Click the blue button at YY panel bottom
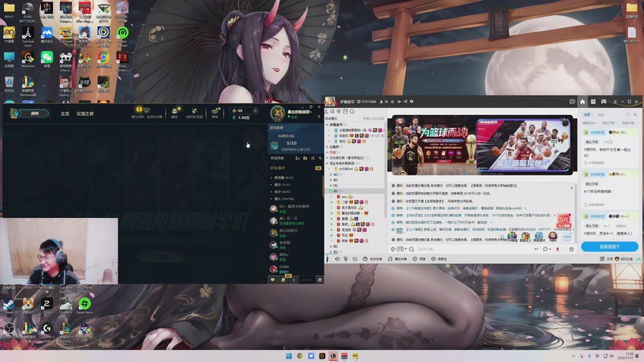Viewport: 644px width, 362px height. pyautogui.click(x=609, y=247)
